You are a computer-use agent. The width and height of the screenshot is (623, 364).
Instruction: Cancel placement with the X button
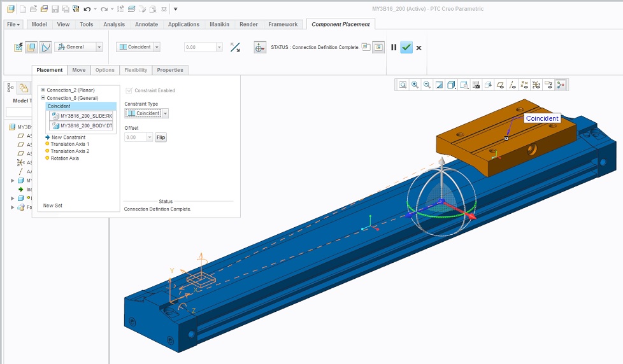click(x=419, y=48)
